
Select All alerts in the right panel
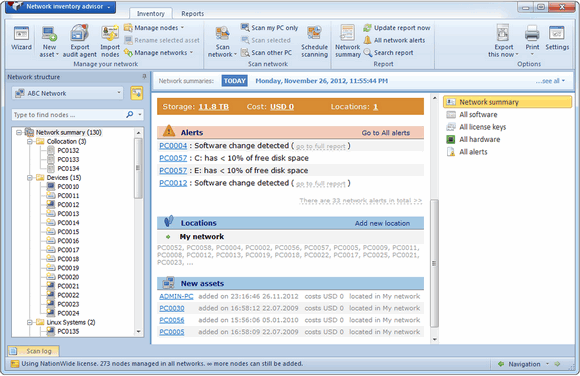pos(473,152)
